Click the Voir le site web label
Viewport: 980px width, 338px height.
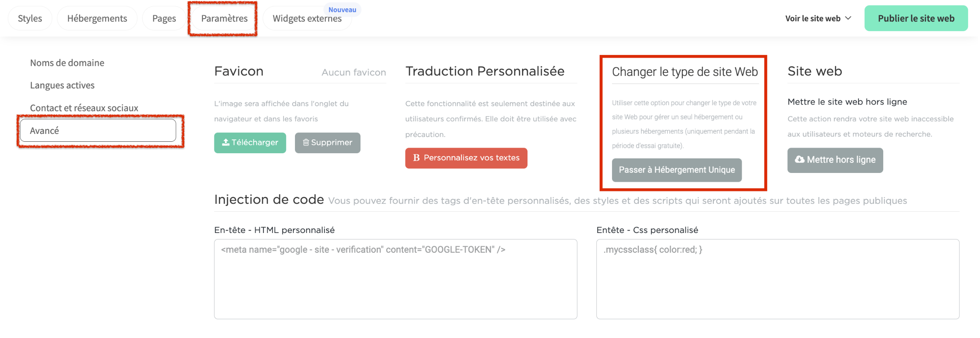813,19
